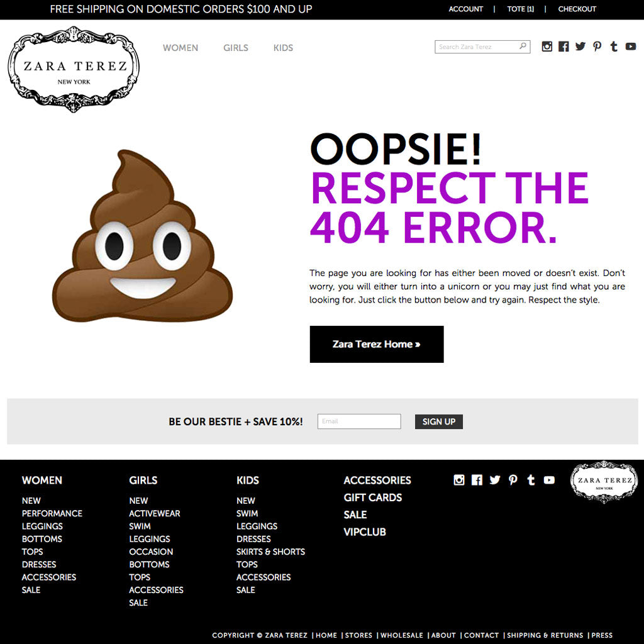The image size is (644, 644).
Task: Click the footer YouTube icon
Action: pos(549,480)
